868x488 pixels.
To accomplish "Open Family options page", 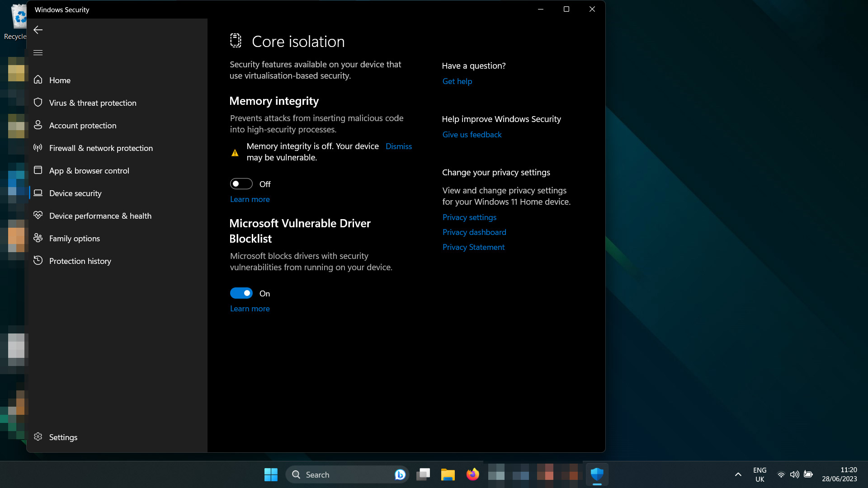I will point(118,238).
